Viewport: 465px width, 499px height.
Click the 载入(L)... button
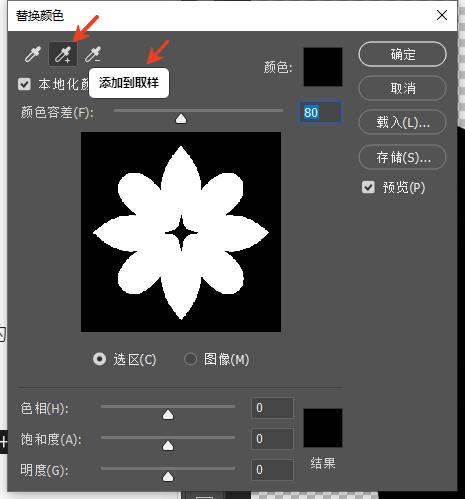tap(402, 122)
